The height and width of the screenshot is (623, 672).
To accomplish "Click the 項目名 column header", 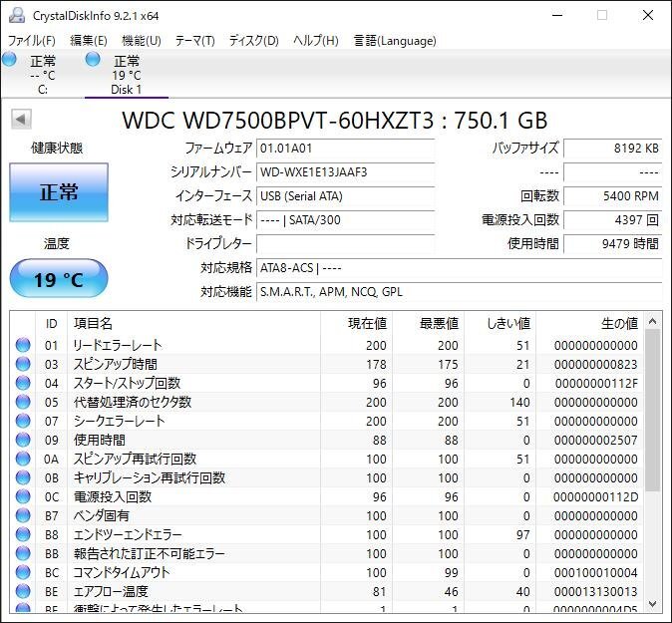I will (x=193, y=324).
